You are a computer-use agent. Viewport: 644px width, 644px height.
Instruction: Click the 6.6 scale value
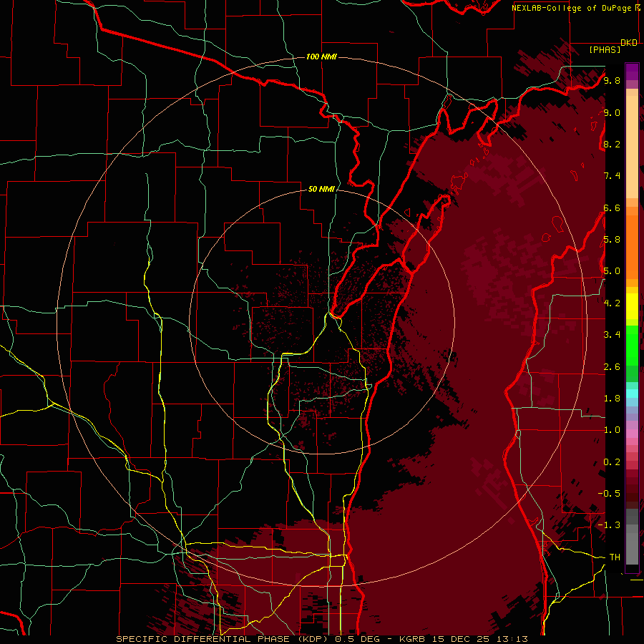click(612, 208)
